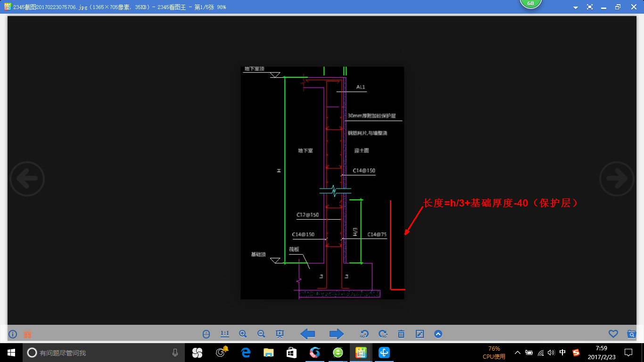Rotate image 90 degrees counterclockwise

point(364,334)
